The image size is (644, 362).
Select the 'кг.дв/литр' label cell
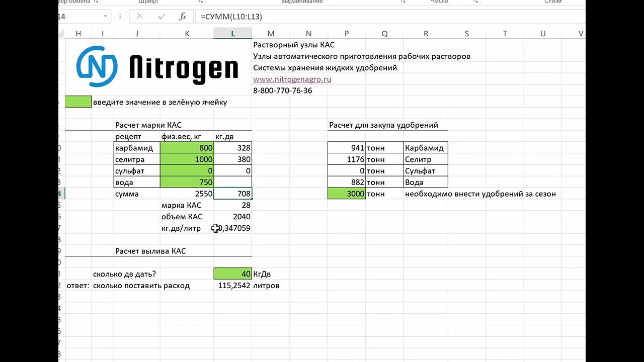(x=187, y=228)
